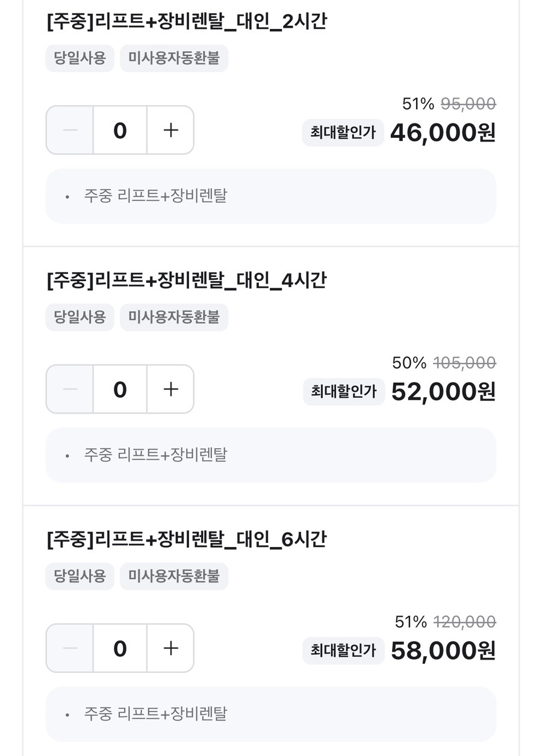Open the [주중]리프트+장비렌탈_대인_2시간 title
Viewport: 542px width, 756px height.
click(186, 22)
